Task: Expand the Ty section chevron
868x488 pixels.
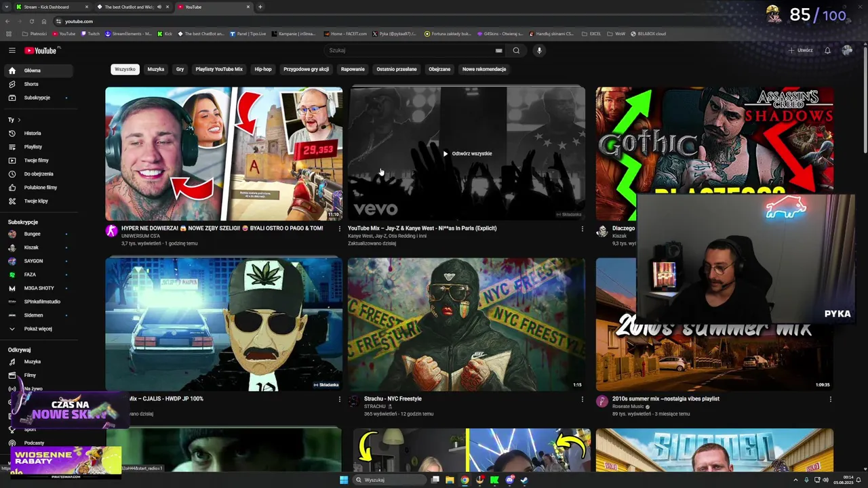Action: pyautogui.click(x=19, y=120)
